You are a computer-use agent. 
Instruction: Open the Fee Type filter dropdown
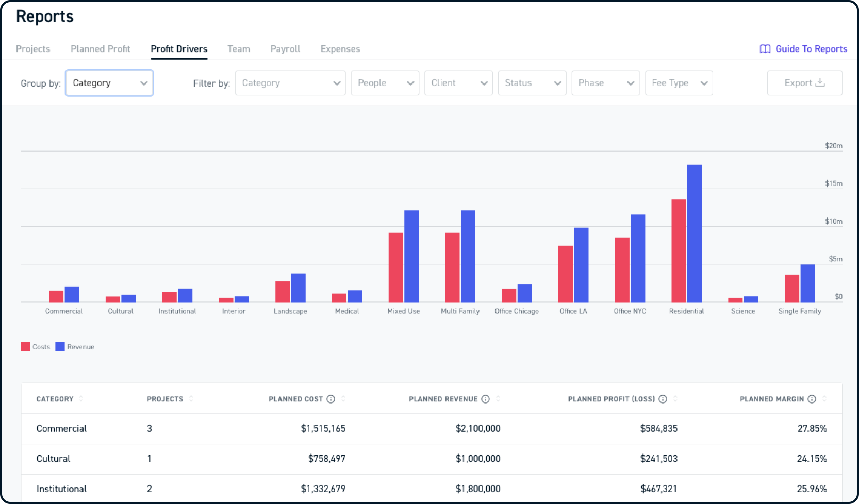pyautogui.click(x=679, y=83)
